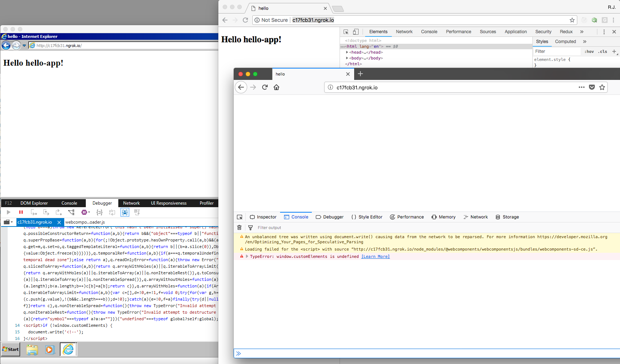Viewport: 620px width, 364px height.
Task: Expand the head node in Chrome Elements
Action: point(347,52)
